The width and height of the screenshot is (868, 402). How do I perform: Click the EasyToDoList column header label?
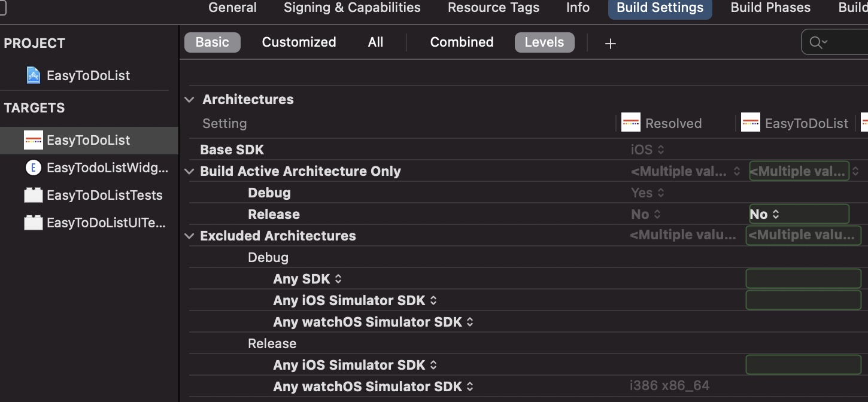806,123
